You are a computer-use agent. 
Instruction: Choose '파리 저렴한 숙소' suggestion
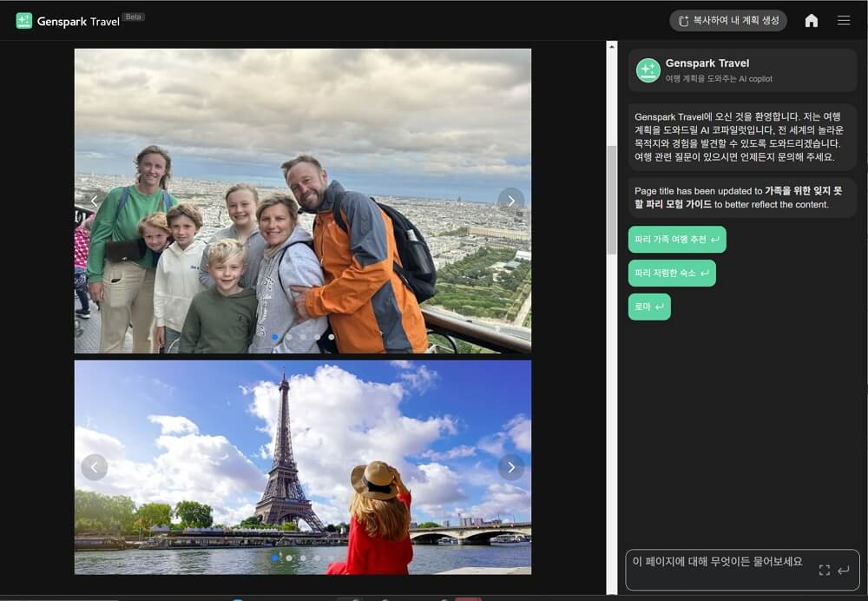[672, 273]
